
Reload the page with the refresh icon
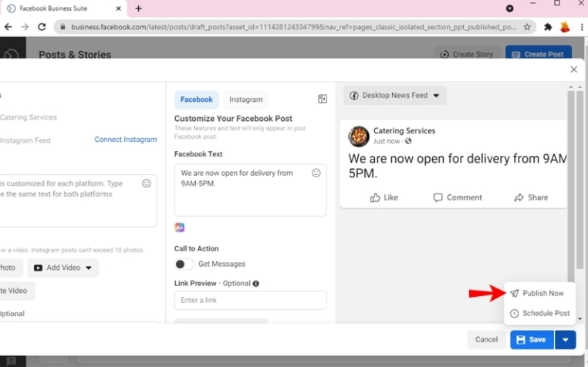(x=42, y=27)
